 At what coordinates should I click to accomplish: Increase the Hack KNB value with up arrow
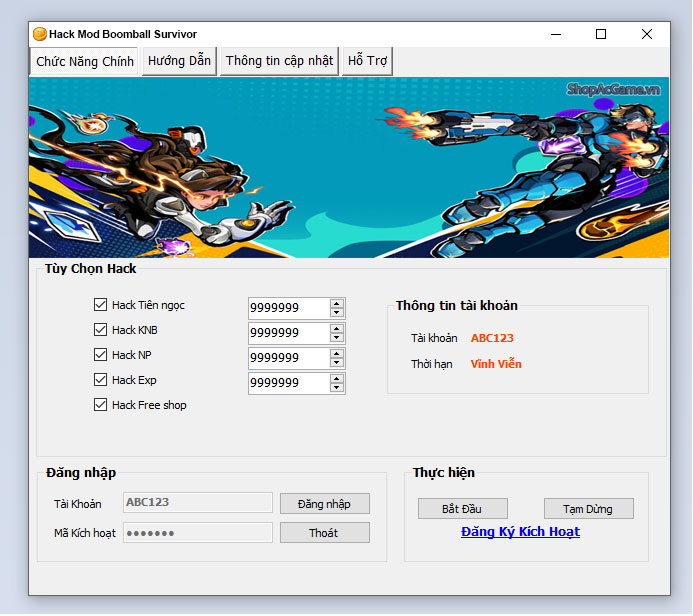point(337,329)
